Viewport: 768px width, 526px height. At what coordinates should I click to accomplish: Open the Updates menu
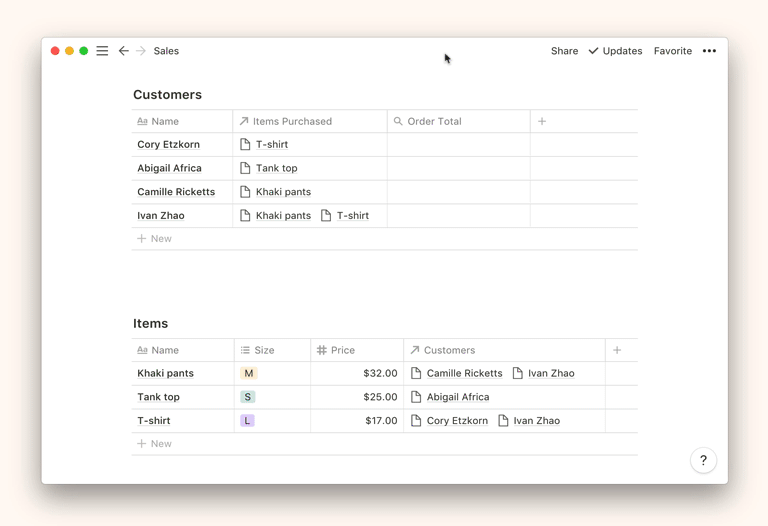[615, 51]
